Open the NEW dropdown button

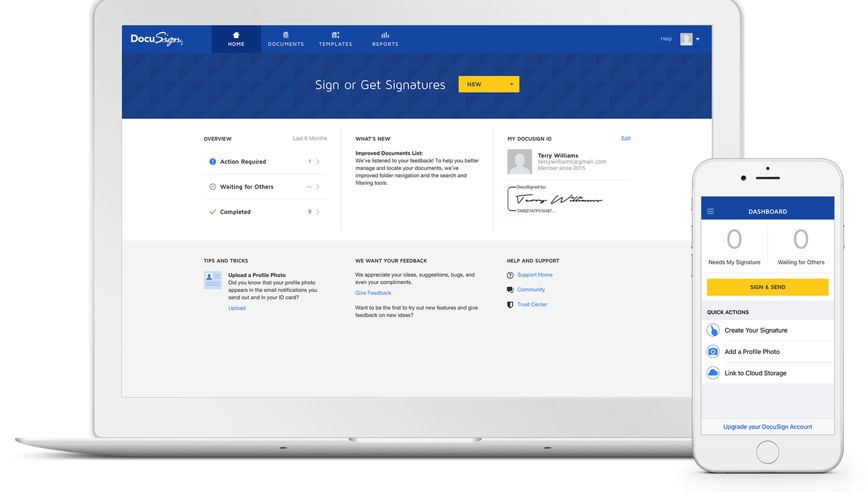(x=489, y=84)
